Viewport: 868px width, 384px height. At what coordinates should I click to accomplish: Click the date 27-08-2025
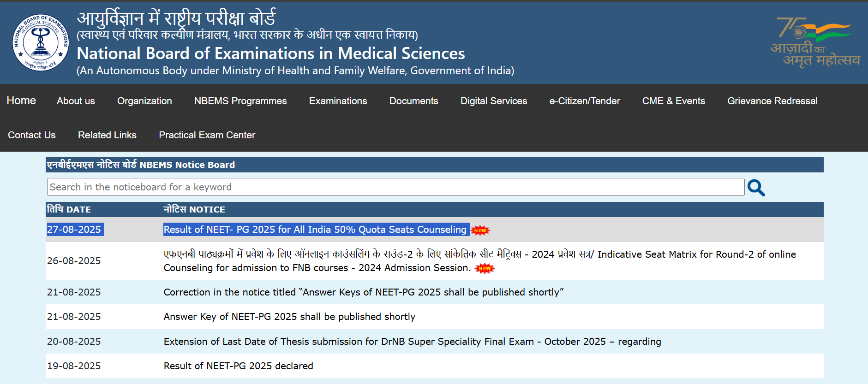[x=74, y=230]
